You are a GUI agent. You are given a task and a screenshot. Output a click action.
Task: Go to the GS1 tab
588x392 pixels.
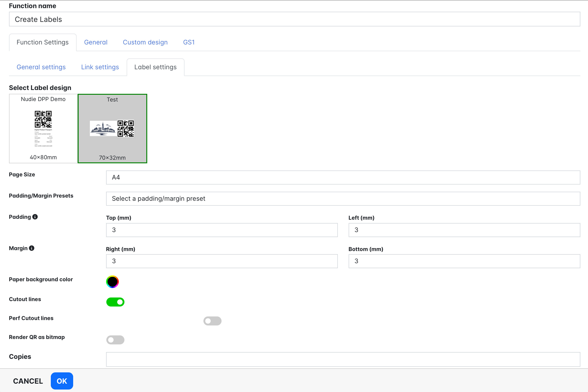click(x=189, y=42)
